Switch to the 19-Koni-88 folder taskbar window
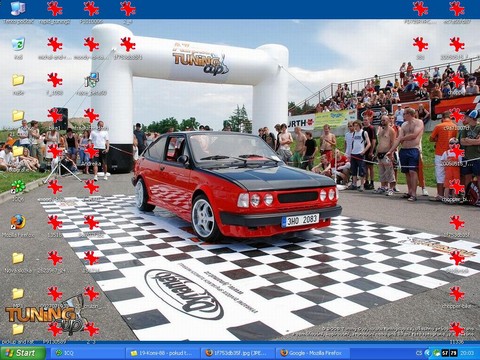The width and height of the screenshot is (480, 360). coord(162,353)
